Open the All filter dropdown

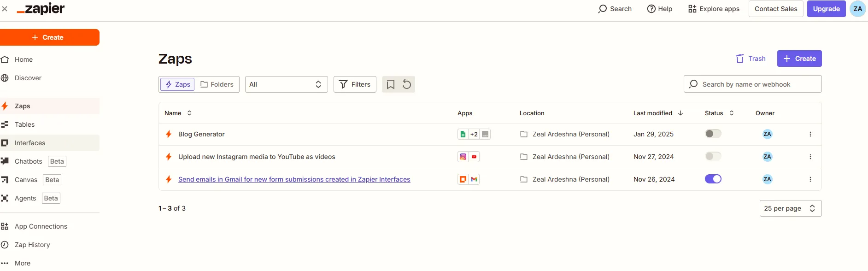point(286,84)
